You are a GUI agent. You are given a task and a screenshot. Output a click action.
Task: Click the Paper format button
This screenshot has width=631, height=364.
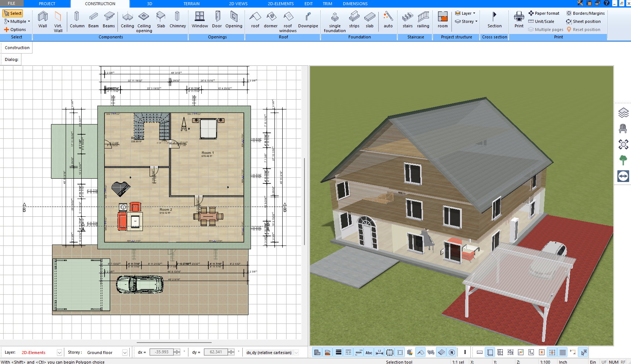tap(543, 13)
